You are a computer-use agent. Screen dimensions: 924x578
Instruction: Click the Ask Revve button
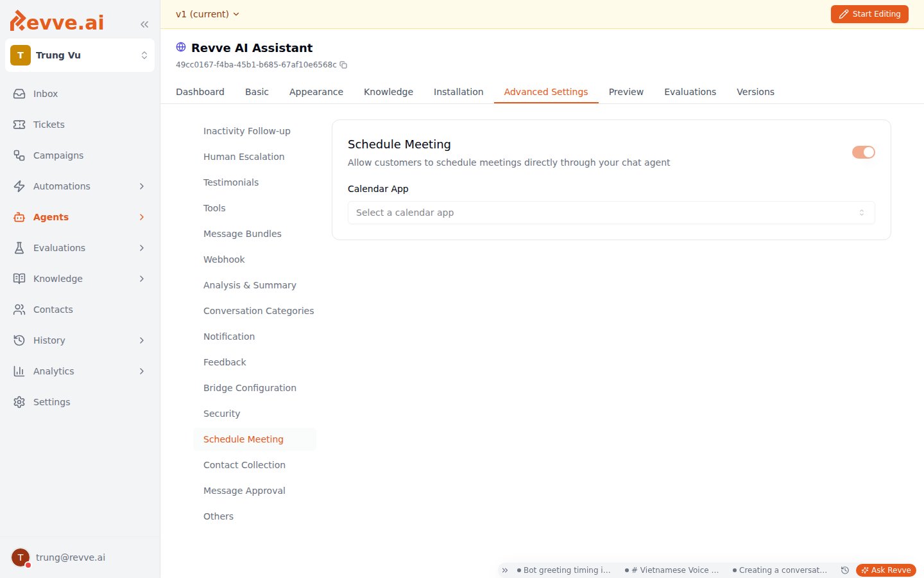[886, 570]
